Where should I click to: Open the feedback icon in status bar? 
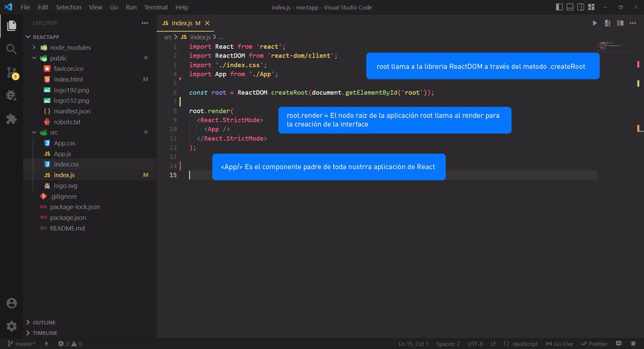coord(619,344)
